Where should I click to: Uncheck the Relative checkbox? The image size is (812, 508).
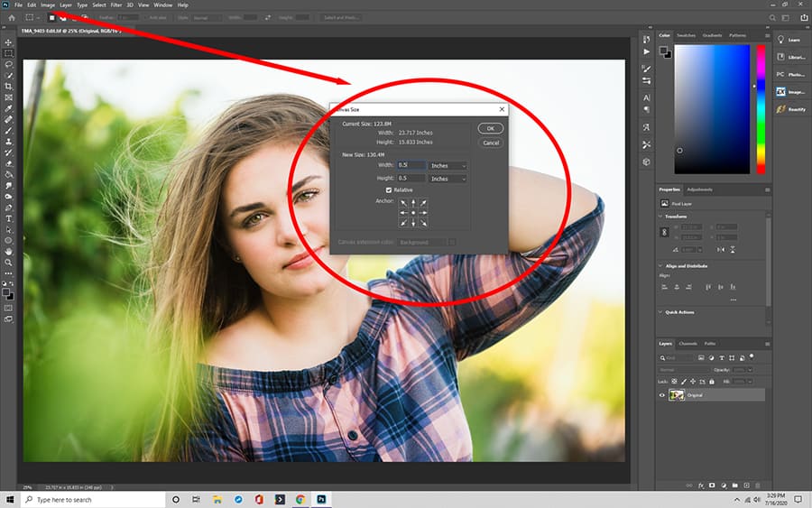tap(389, 190)
